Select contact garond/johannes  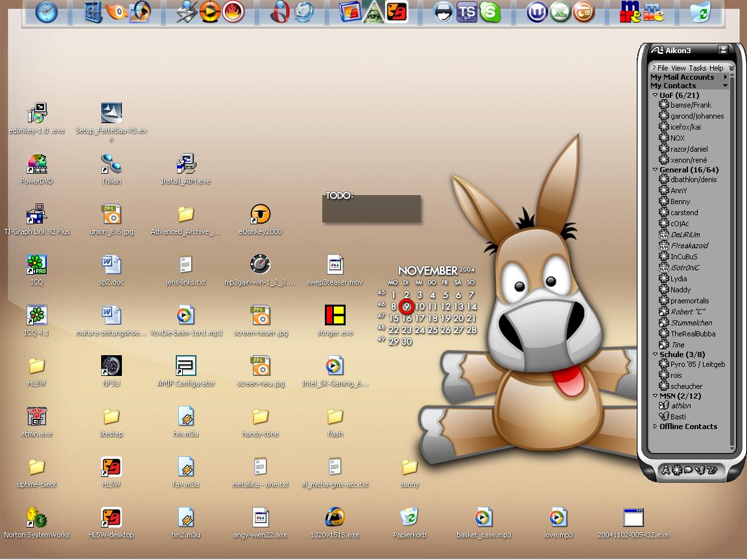tap(692, 116)
